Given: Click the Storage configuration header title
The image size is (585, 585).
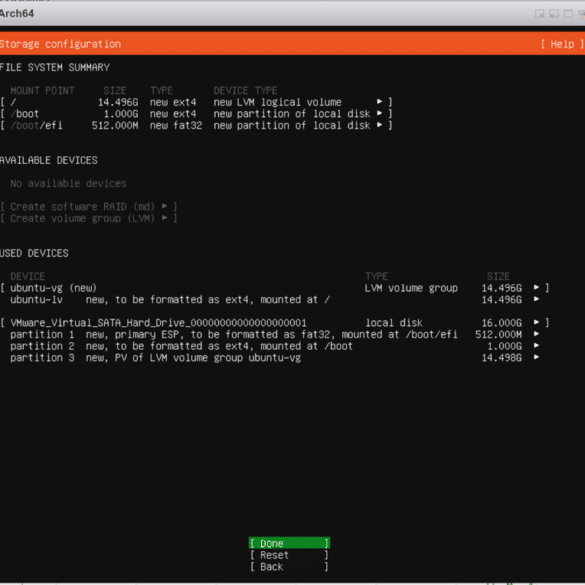Looking at the screenshot, I should [60, 44].
